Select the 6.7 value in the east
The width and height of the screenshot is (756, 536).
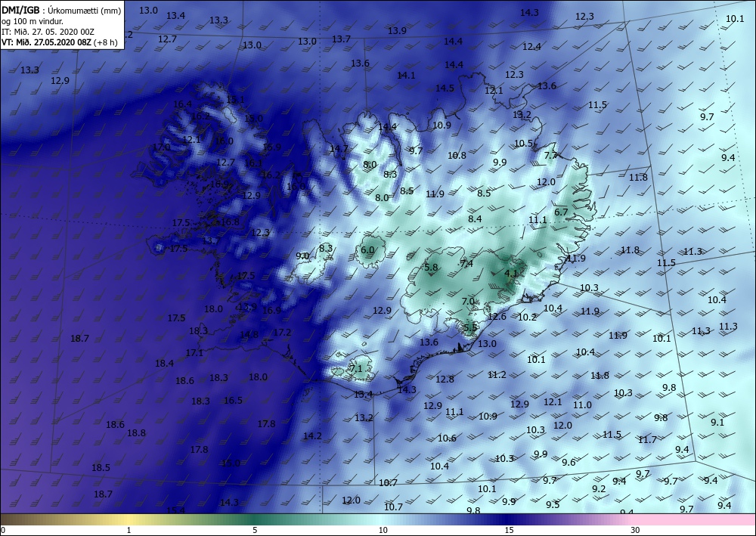click(561, 212)
